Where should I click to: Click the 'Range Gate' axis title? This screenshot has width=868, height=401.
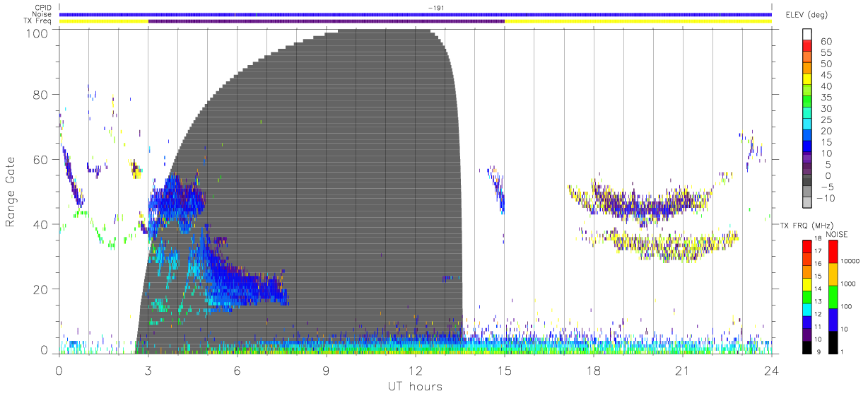click(x=11, y=191)
